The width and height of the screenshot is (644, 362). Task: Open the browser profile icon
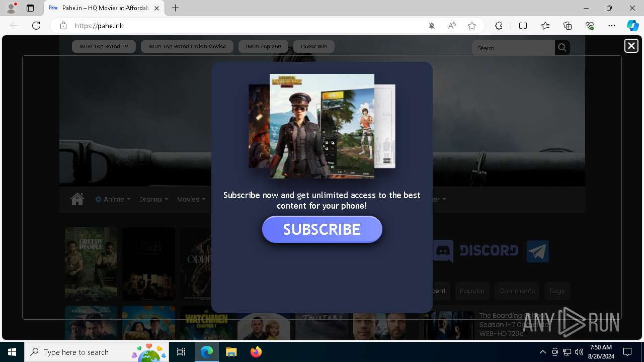[11, 8]
